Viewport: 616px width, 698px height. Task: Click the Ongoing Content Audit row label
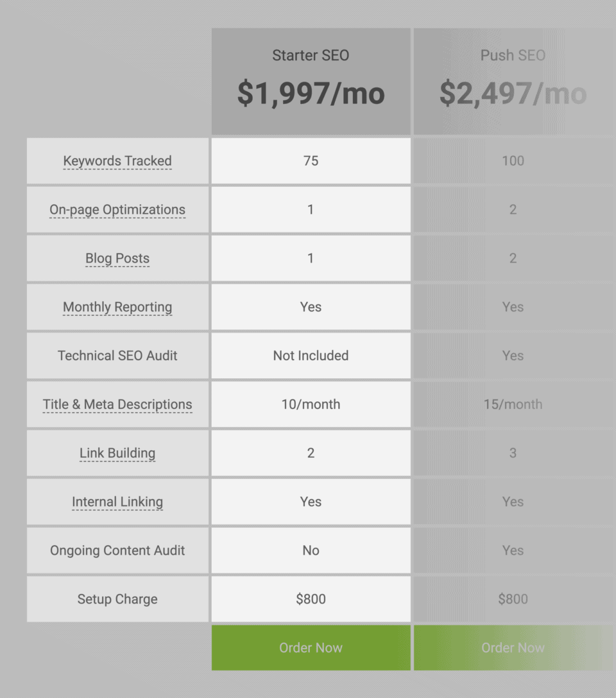(117, 550)
